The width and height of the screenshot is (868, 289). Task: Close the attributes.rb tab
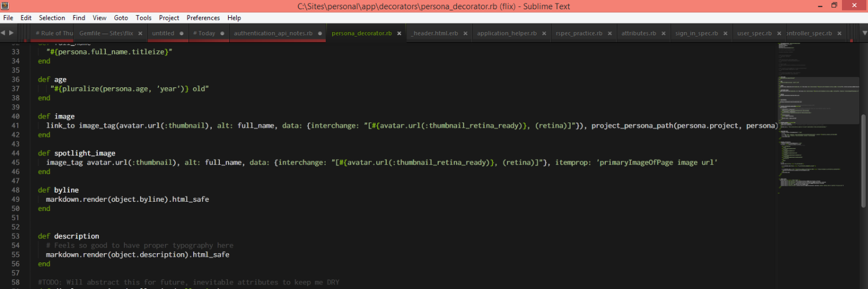pos(664,33)
